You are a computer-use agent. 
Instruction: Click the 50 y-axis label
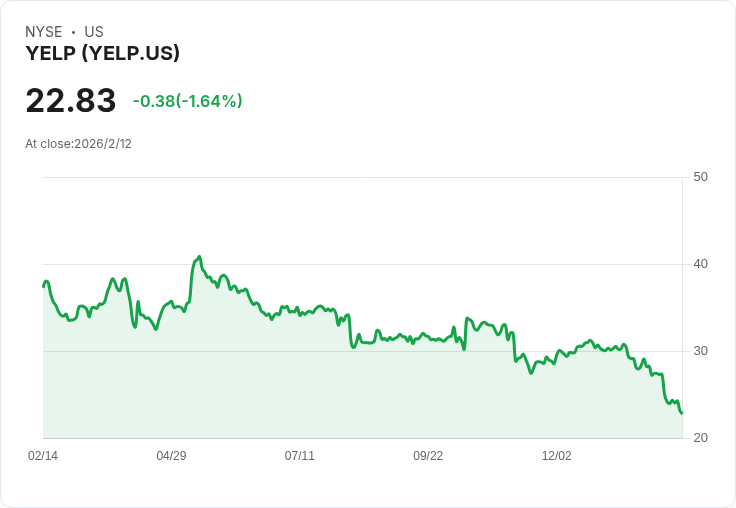[x=700, y=177]
